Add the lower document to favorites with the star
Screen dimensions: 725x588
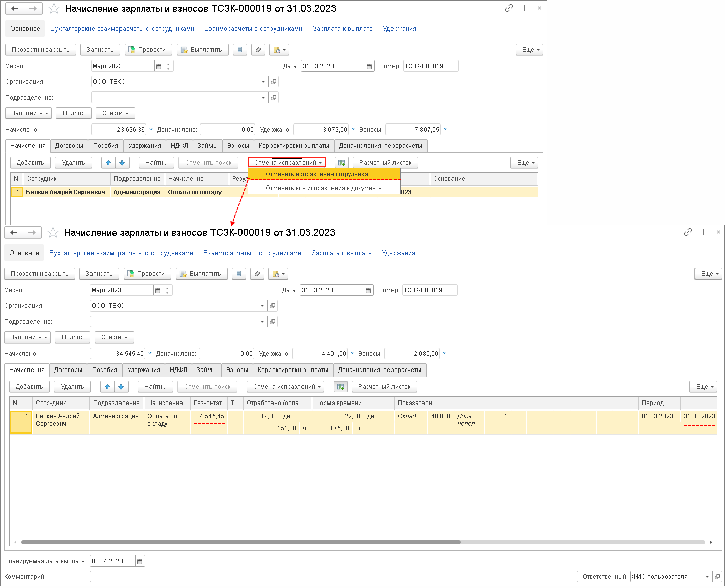53,233
